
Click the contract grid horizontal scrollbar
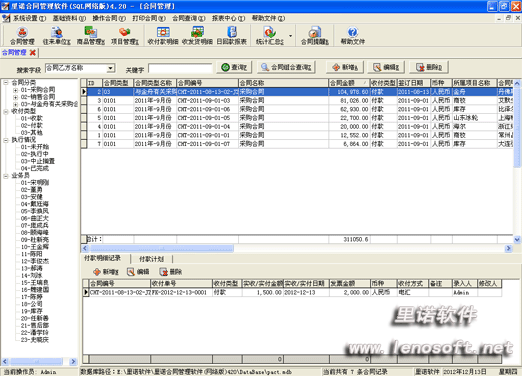click(x=296, y=248)
